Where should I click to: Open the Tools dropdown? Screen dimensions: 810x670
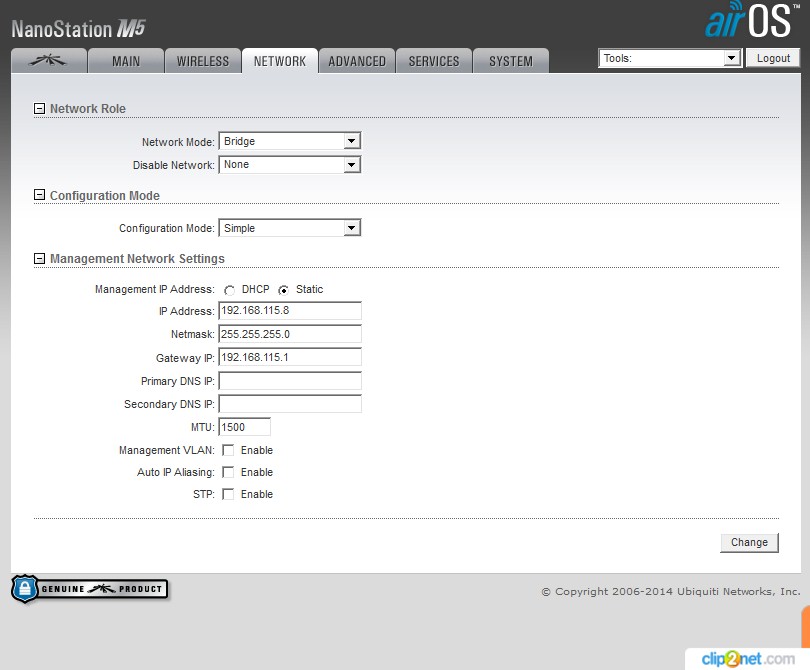pyautogui.click(x=670, y=58)
